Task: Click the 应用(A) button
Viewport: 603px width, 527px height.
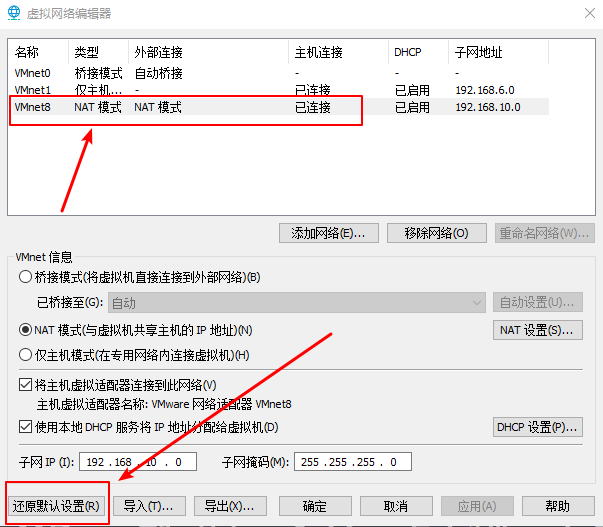Action: 477,506
